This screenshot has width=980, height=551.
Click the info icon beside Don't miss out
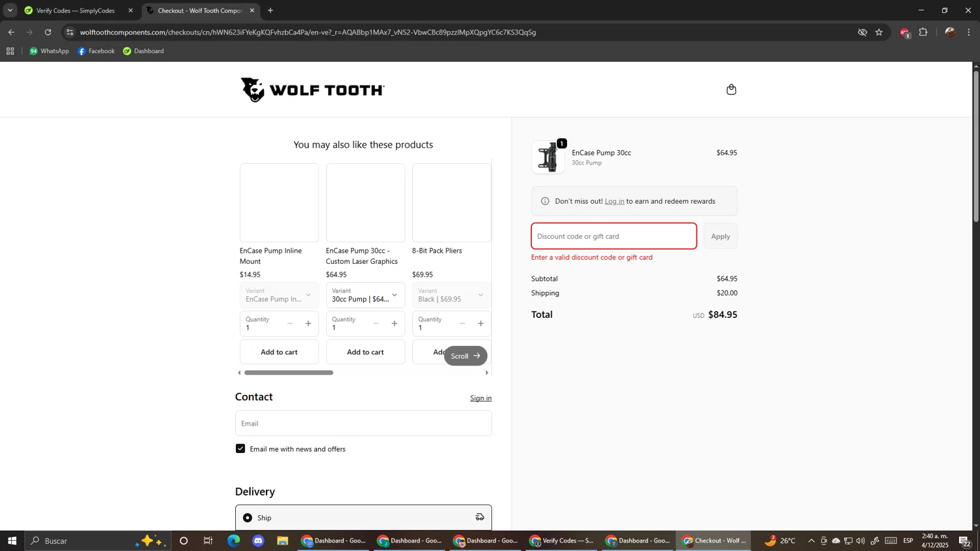coord(545,201)
